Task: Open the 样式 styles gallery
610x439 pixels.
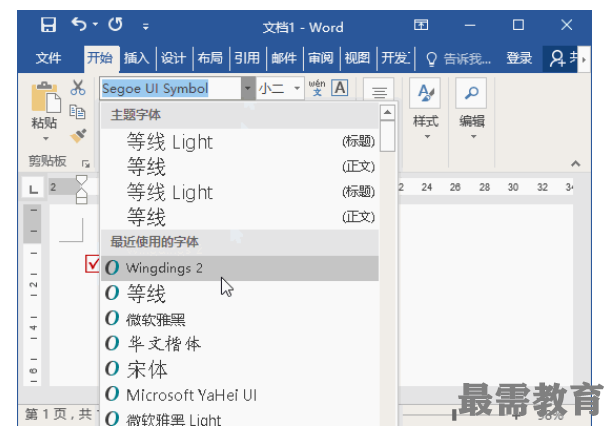Action: pos(426,110)
